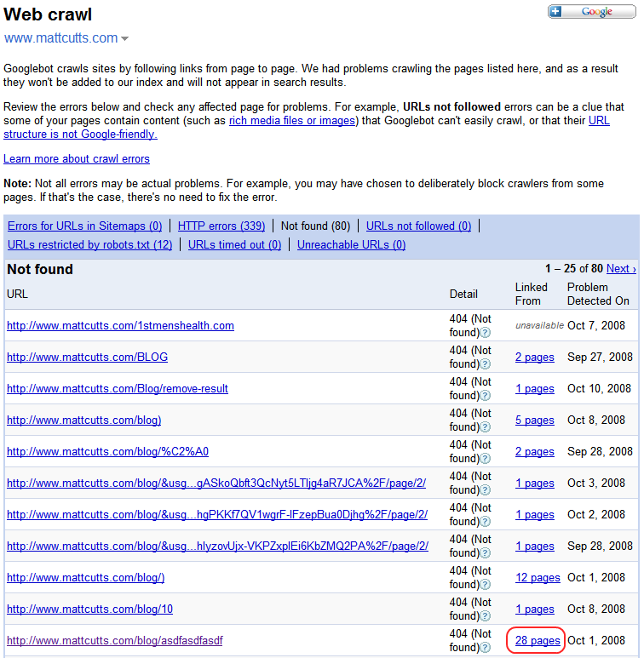Click the 'Web crawl' page heading
Viewport: 644px width, 658px height.
(x=48, y=14)
